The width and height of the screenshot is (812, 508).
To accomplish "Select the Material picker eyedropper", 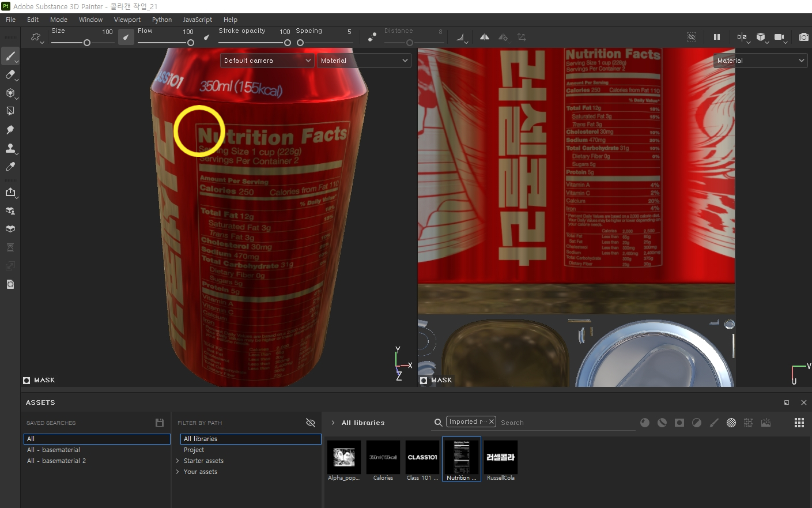I will pyautogui.click(x=10, y=167).
